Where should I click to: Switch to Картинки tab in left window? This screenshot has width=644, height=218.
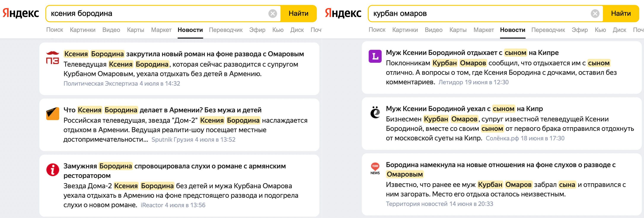[x=83, y=30]
